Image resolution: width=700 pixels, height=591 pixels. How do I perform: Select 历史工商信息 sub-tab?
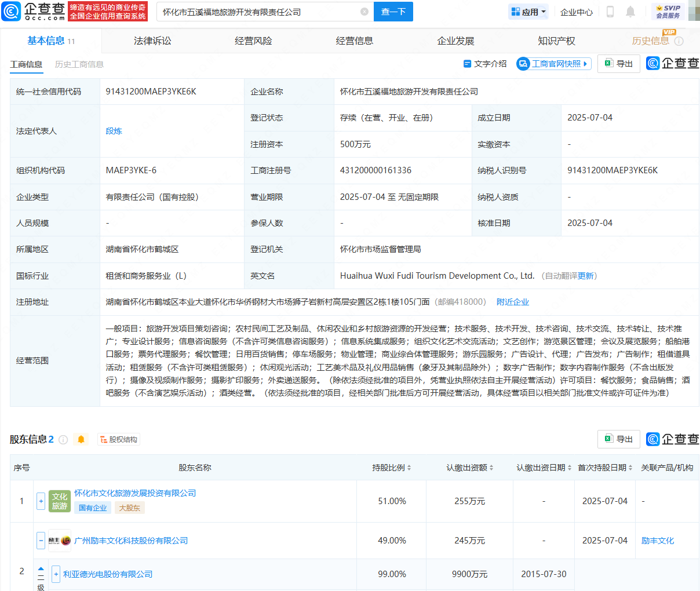click(79, 64)
